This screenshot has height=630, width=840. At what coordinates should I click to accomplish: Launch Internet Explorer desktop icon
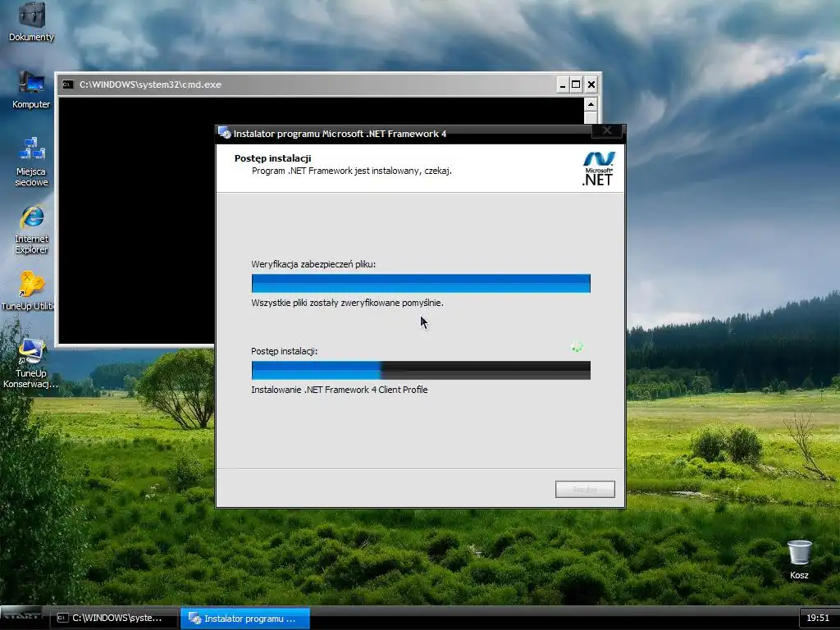[31, 229]
